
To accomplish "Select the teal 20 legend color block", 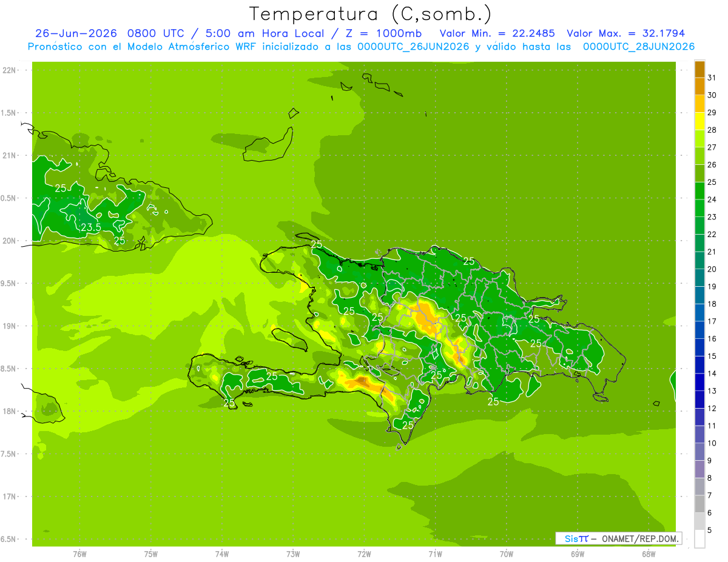I will coord(699,260).
